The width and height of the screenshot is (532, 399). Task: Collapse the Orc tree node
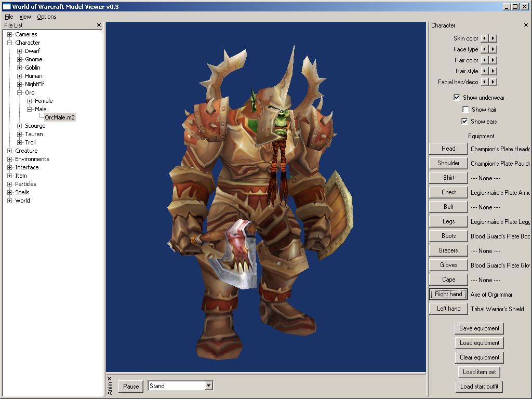pyautogui.click(x=20, y=92)
